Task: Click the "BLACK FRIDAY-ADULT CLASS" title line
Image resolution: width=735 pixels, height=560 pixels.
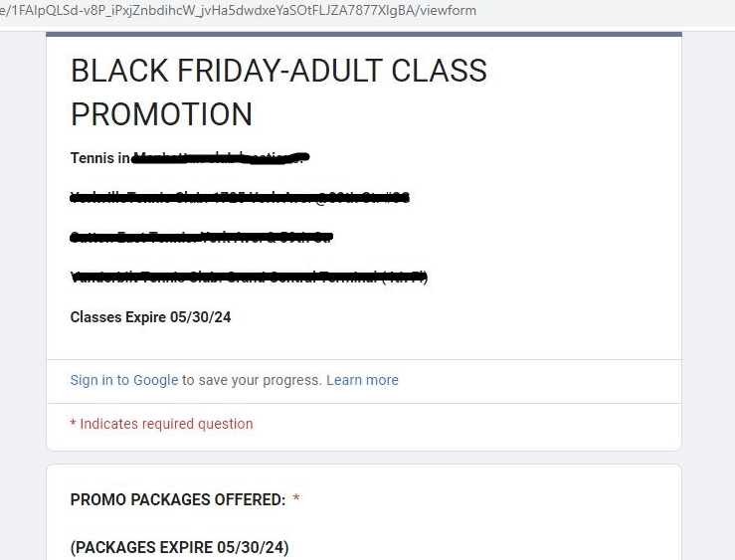Action: coord(278,72)
